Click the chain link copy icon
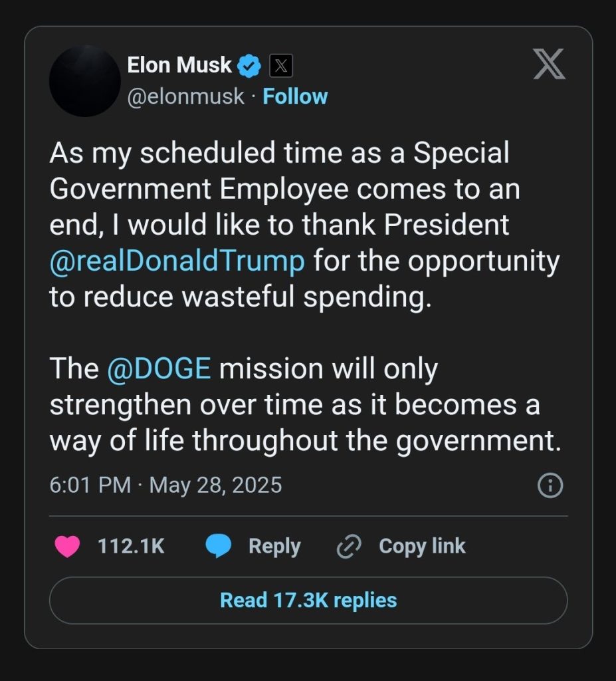This screenshot has width=616, height=681. [x=349, y=546]
